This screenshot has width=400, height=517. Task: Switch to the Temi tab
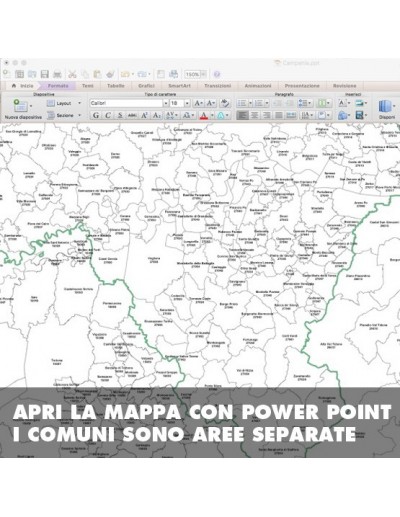pyautogui.click(x=88, y=86)
